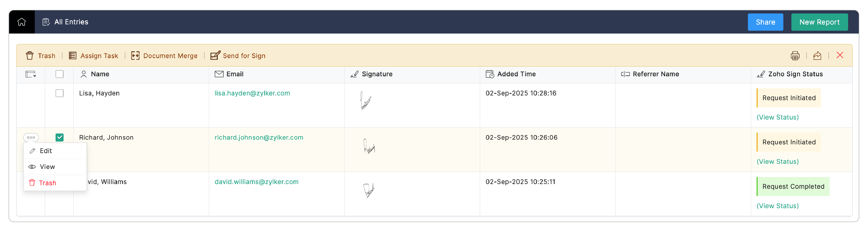Open lisa.hayden@zylker.com email link

click(252, 93)
